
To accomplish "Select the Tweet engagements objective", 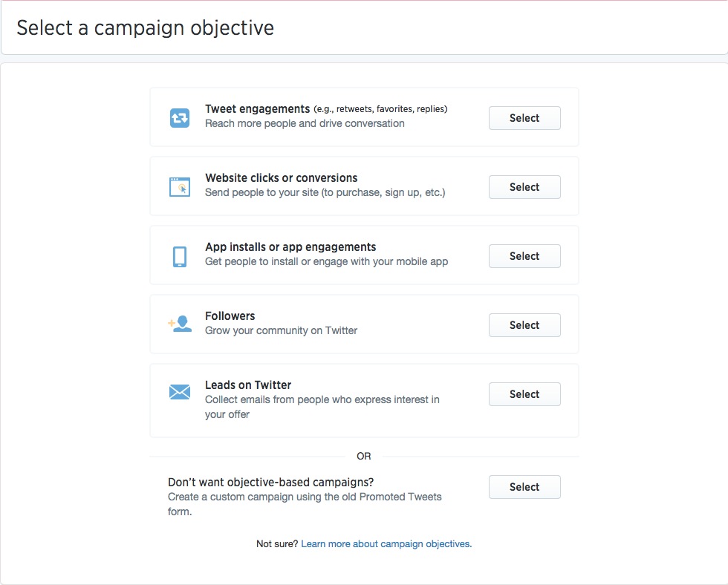I will [x=524, y=118].
